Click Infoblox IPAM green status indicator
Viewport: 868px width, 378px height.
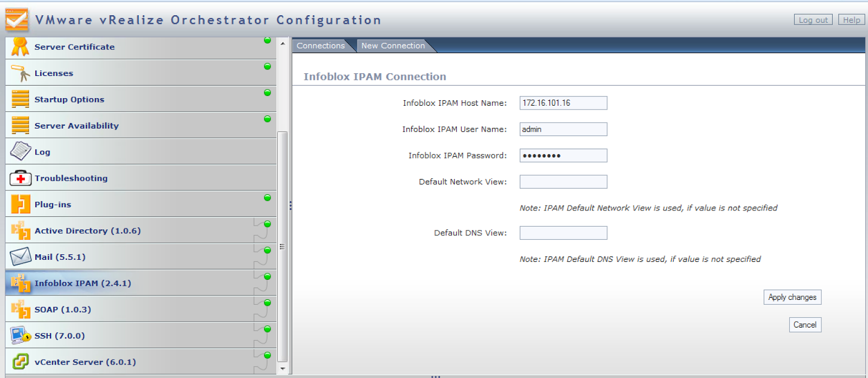[267, 277]
